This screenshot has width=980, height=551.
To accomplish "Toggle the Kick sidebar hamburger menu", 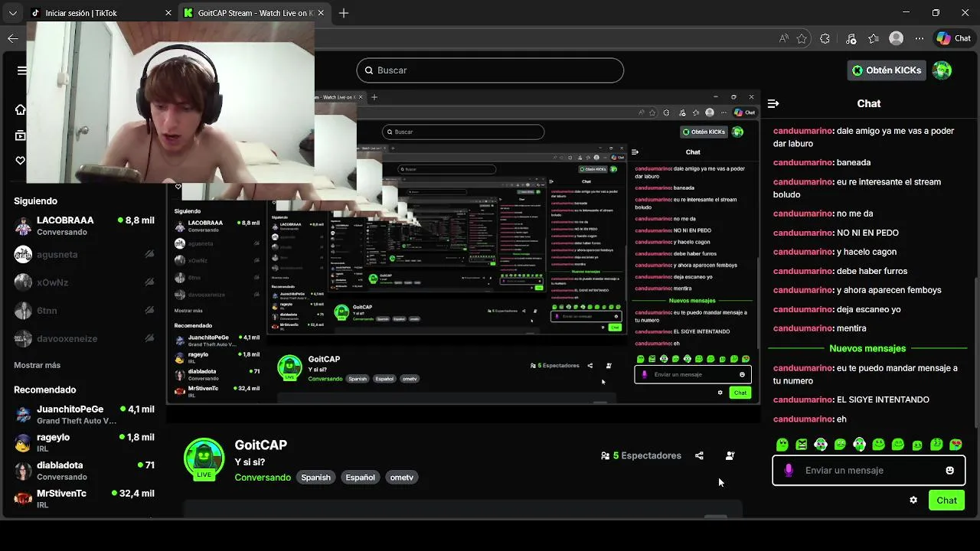I will (21, 70).
